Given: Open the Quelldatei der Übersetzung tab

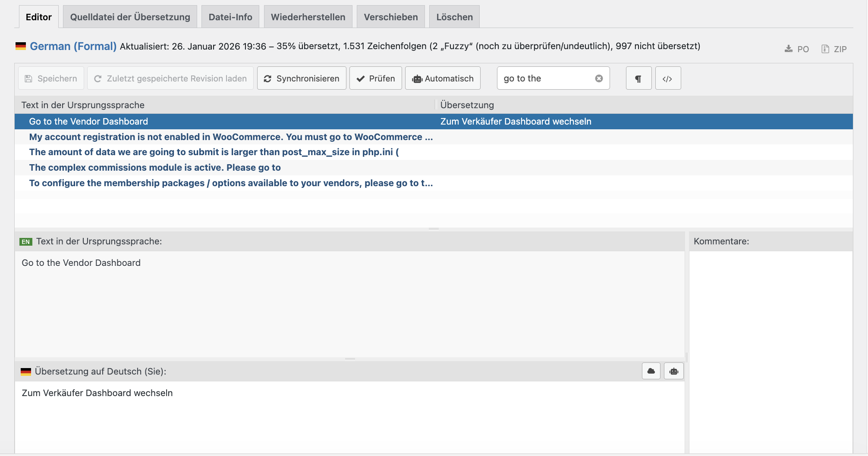Looking at the screenshot, I should 130,17.
